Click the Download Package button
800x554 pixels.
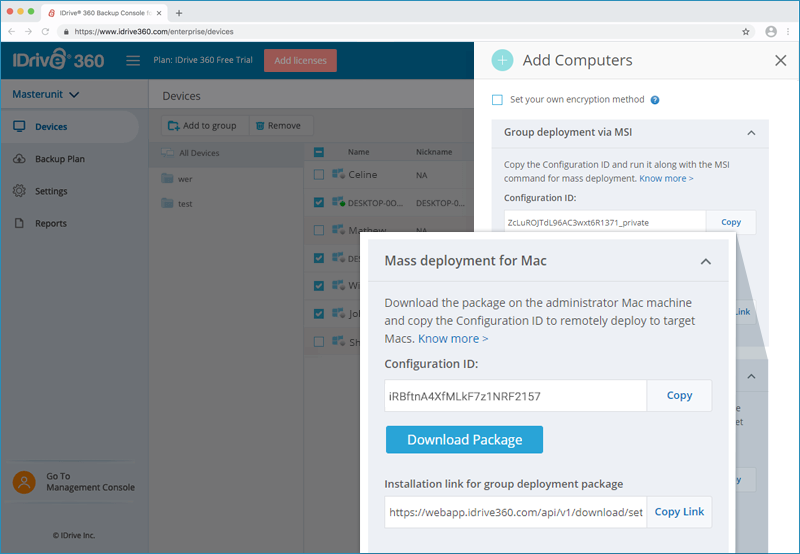[x=464, y=440]
